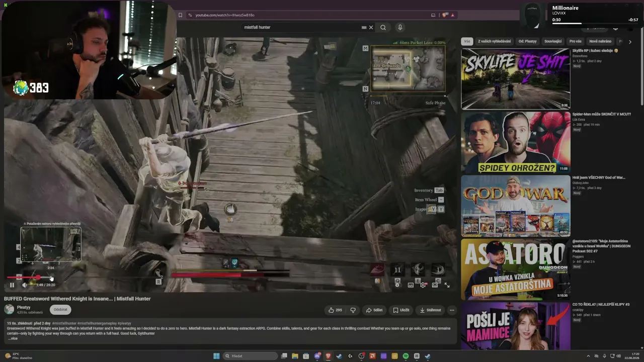Toggle subtitles in the video player
Viewport: 644px width, 362px height.
click(x=411, y=285)
